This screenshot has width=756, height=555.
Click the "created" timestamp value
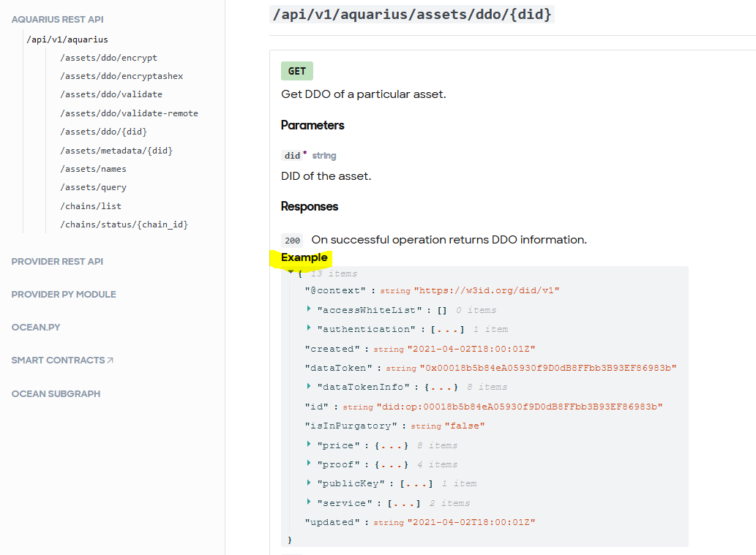(x=471, y=349)
